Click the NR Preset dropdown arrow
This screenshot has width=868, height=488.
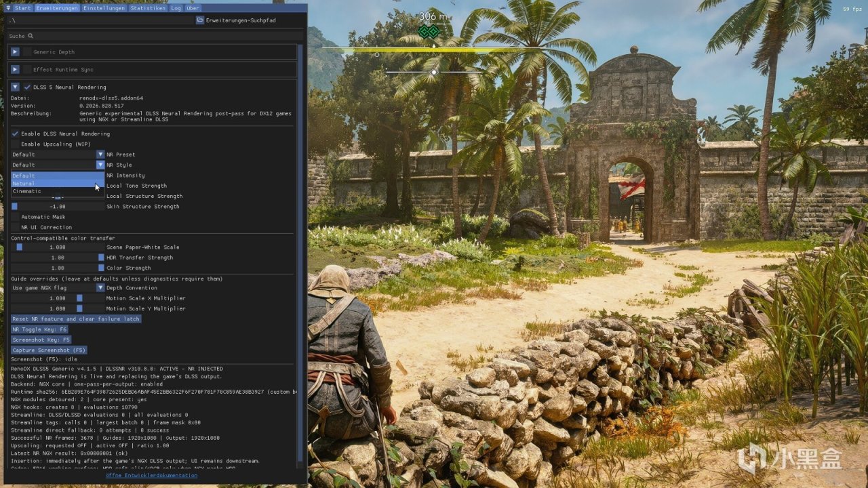[x=100, y=155]
